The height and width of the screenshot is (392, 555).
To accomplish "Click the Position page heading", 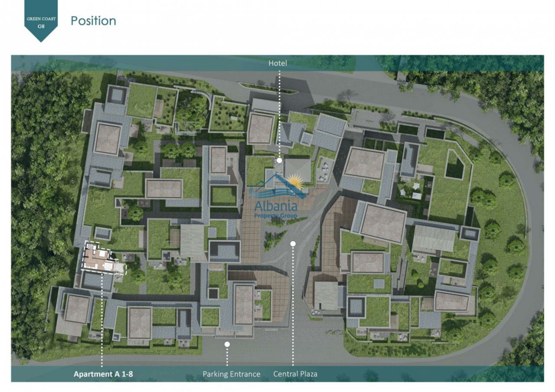I will [x=93, y=21].
